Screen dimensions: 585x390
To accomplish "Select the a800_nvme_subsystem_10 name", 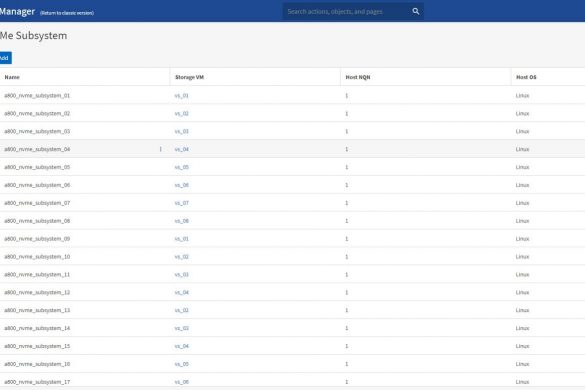I will pyautogui.click(x=37, y=257).
